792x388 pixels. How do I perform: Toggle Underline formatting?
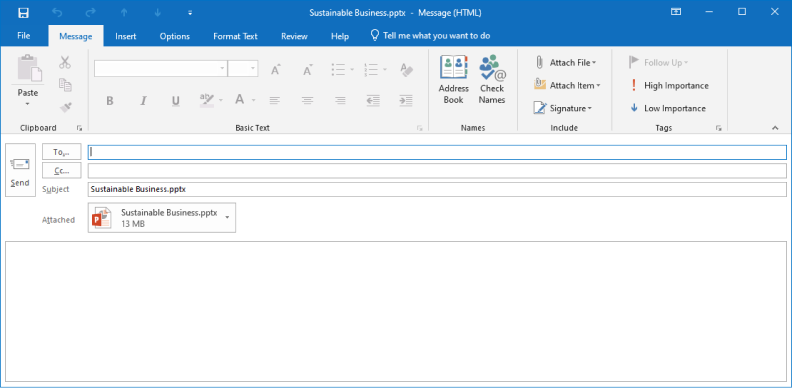176,101
